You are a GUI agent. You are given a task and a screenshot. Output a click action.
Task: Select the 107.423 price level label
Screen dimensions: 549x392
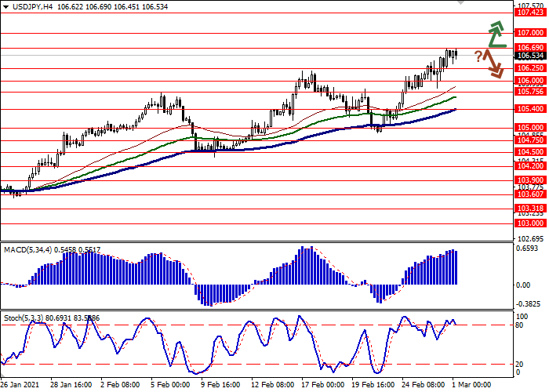(x=530, y=13)
